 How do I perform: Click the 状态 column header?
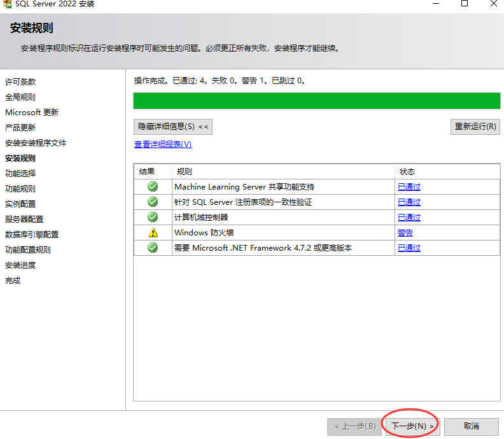pos(447,172)
